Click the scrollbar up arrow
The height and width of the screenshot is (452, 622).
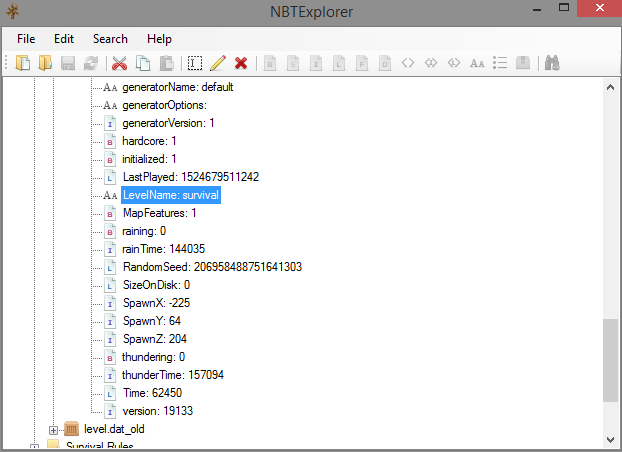610,87
